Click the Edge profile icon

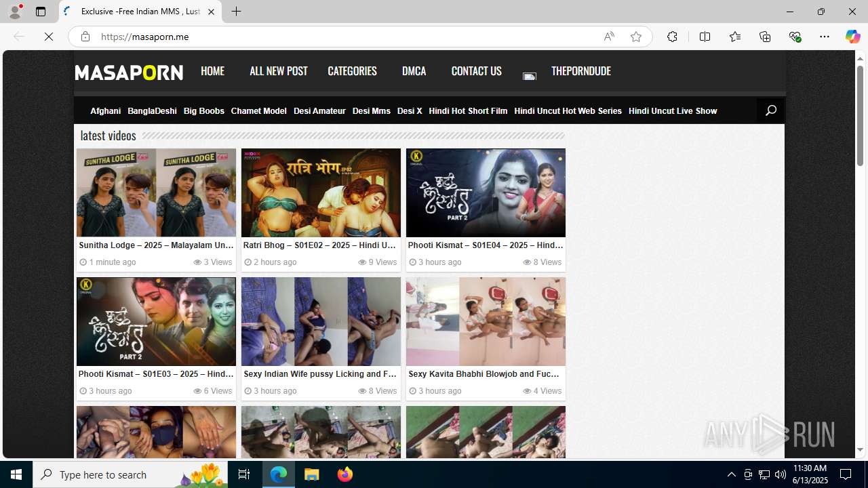[x=14, y=12]
